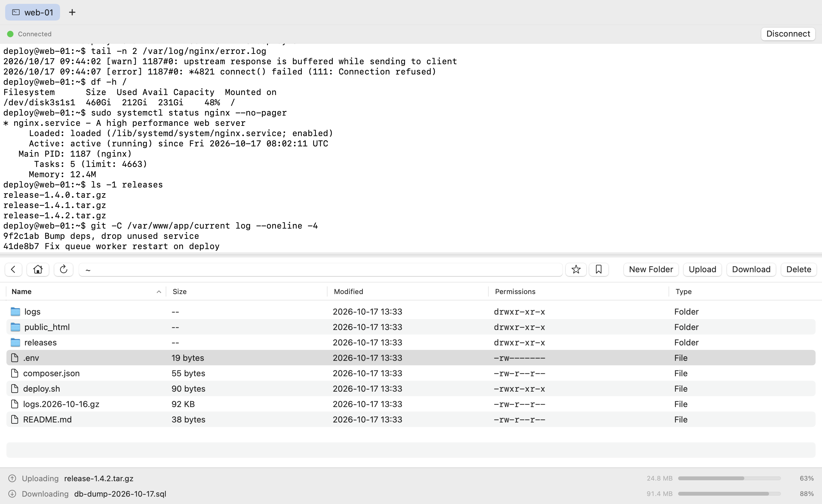Click the public_html folder icon
The image size is (822, 504).
coord(15,327)
